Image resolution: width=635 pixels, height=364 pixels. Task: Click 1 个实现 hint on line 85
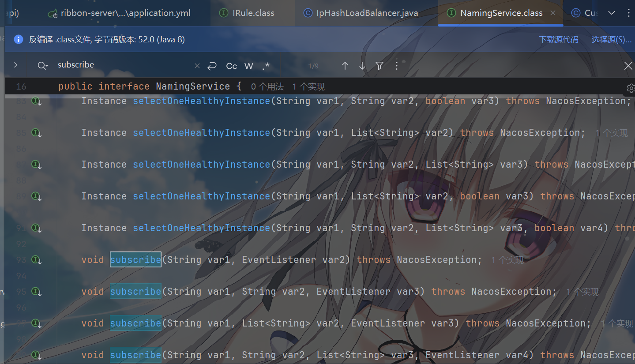611,133
